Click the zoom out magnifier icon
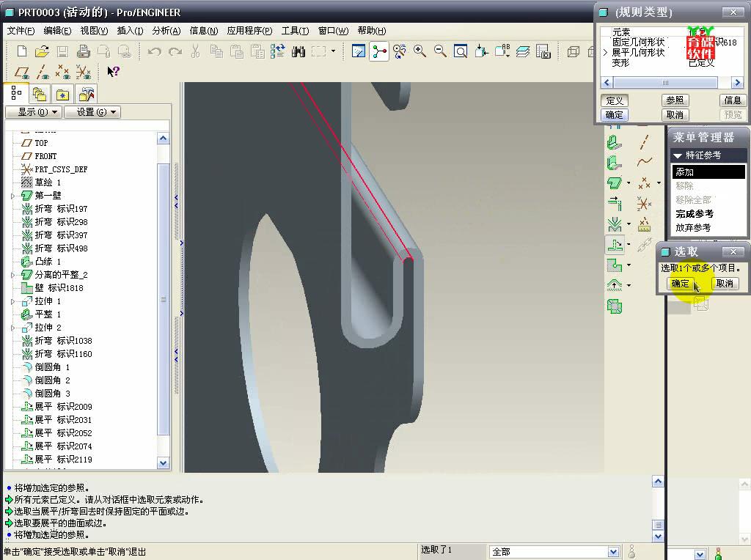The height and width of the screenshot is (560, 751). point(440,51)
